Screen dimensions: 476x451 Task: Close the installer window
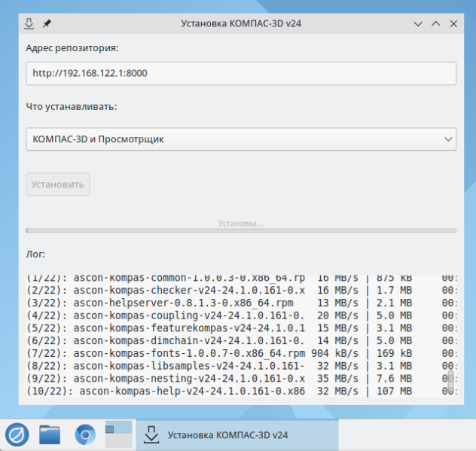(x=453, y=23)
